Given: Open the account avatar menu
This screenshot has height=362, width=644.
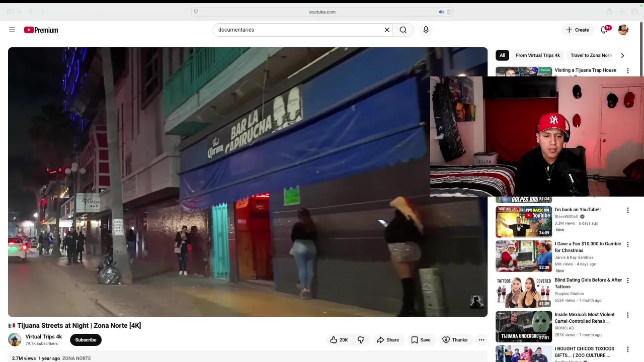Looking at the screenshot, I should pyautogui.click(x=623, y=30).
